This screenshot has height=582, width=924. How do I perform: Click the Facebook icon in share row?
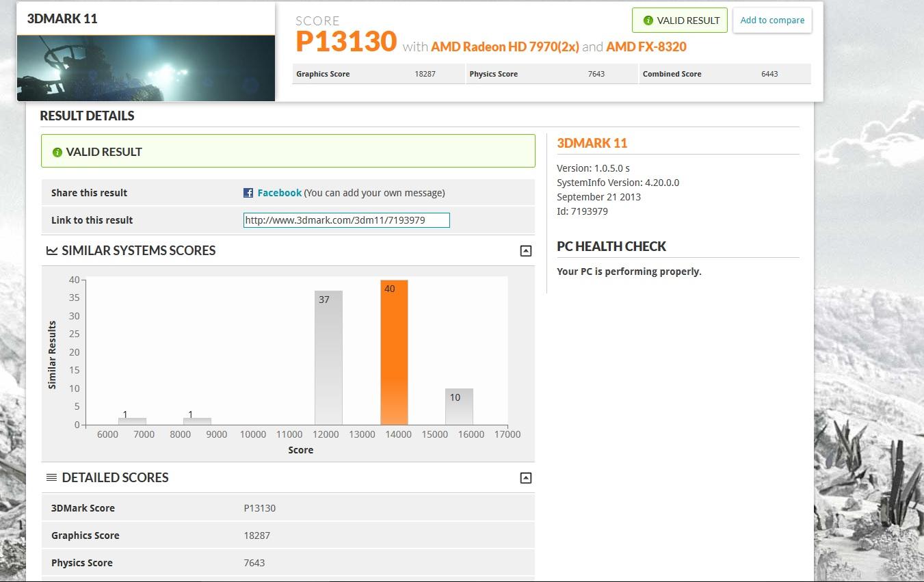click(248, 193)
